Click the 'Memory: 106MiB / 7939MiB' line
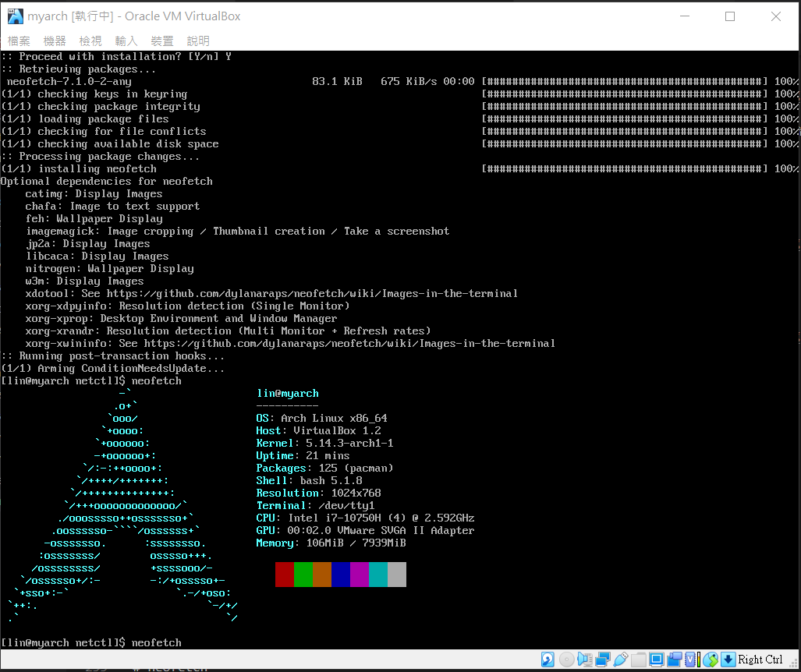This screenshot has width=801, height=672. (x=331, y=543)
